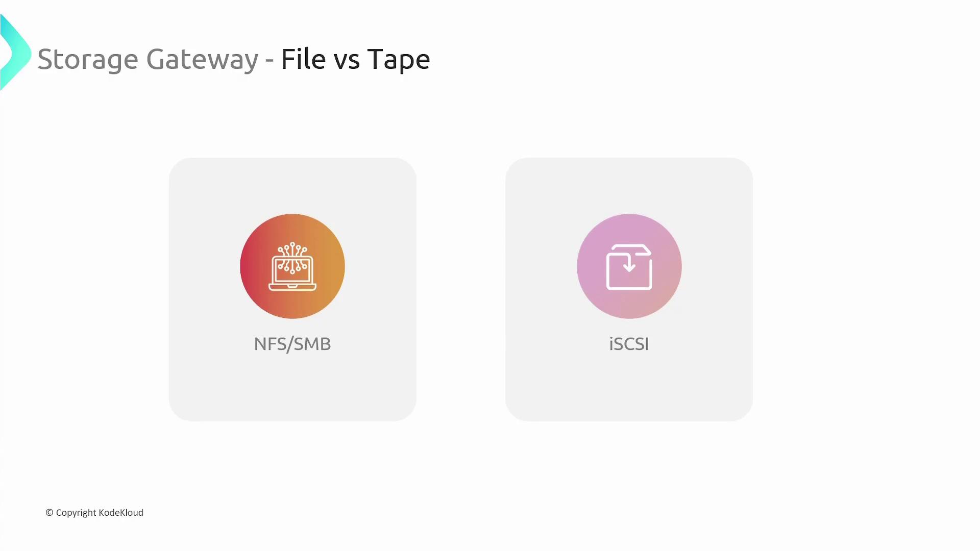Screen dimensions: 980x551
Task: Click the archive box icon above iSCSI
Action: click(x=629, y=267)
